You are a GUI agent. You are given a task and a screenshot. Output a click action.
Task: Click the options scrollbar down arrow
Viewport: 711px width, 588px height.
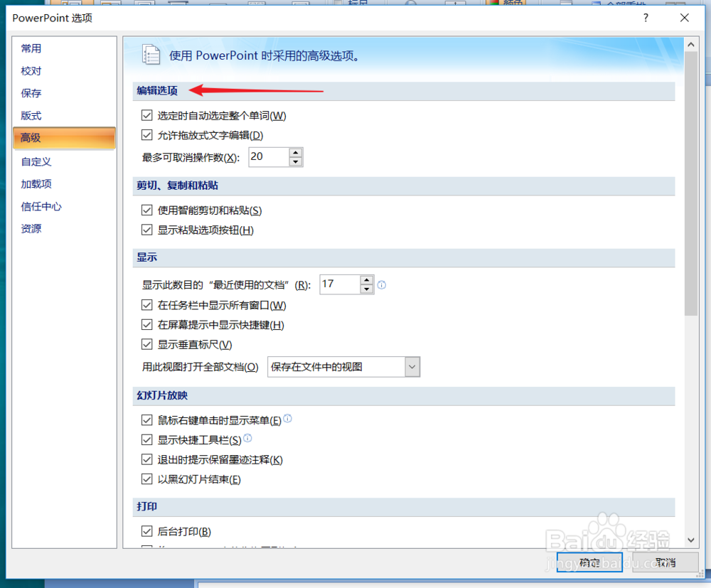tap(690, 540)
